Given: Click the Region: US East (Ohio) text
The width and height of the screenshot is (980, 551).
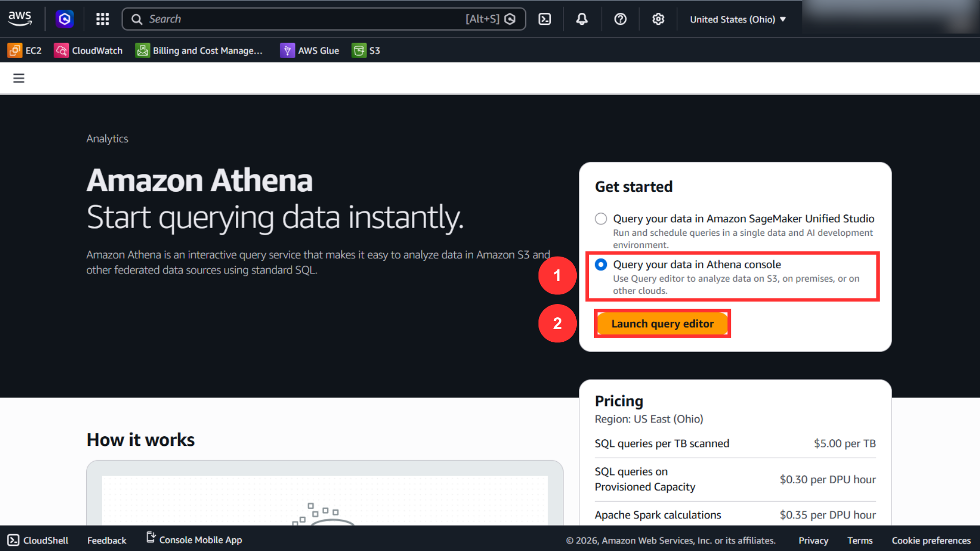Looking at the screenshot, I should (x=649, y=419).
